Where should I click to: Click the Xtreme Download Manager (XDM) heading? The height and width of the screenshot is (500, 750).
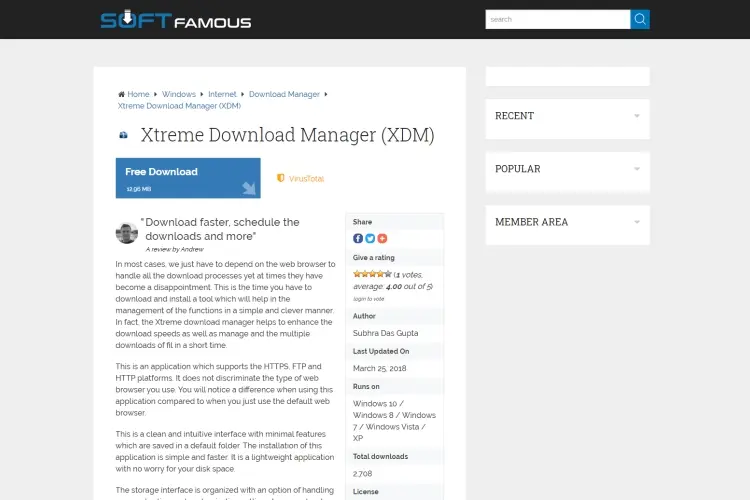(287, 135)
